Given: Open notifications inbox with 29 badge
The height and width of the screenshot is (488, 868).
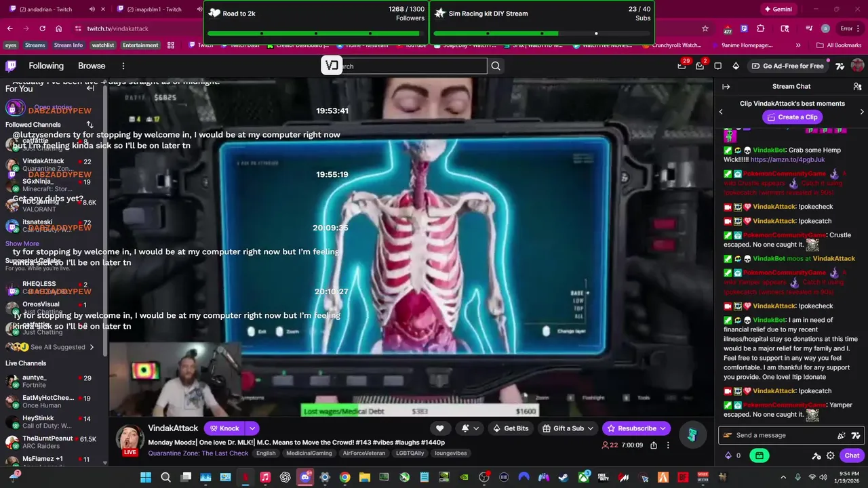Looking at the screenshot, I should pyautogui.click(x=682, y=66).
